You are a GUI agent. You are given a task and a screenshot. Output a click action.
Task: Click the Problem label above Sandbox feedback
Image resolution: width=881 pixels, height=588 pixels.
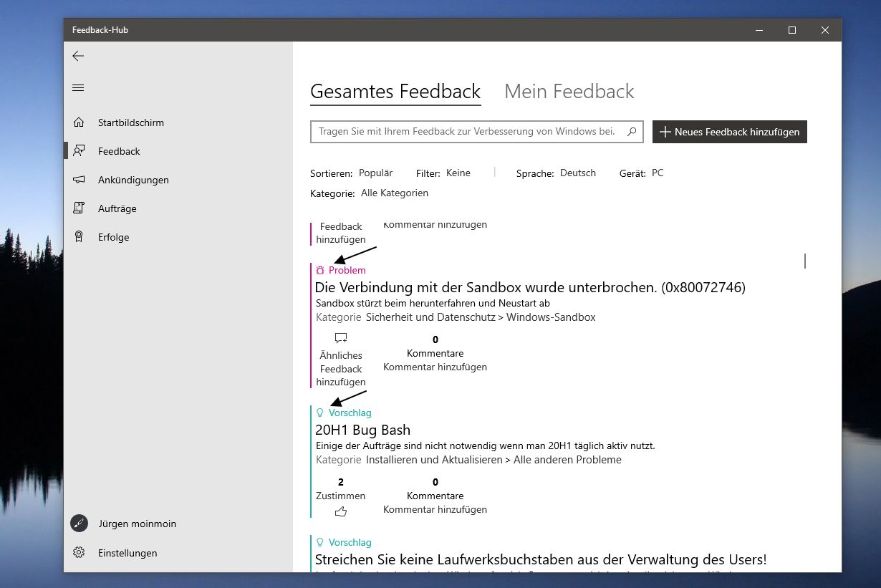coord(347,270)
